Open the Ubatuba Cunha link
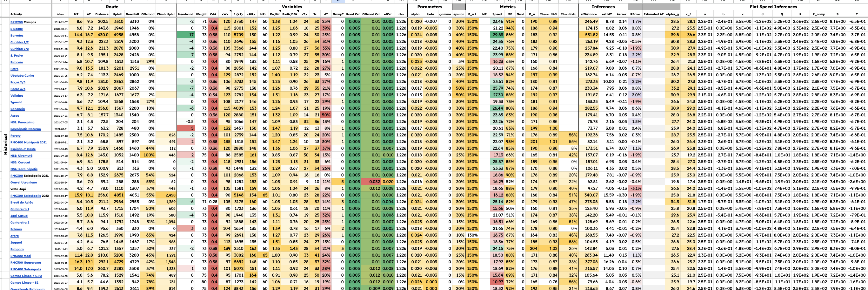The height and width of the screenshot is (290, 868). (x=22, y=76)
